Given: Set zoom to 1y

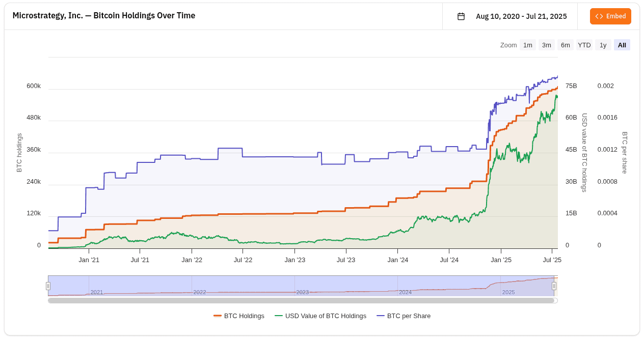Looking at the screenshot, I should coord(603,45).
